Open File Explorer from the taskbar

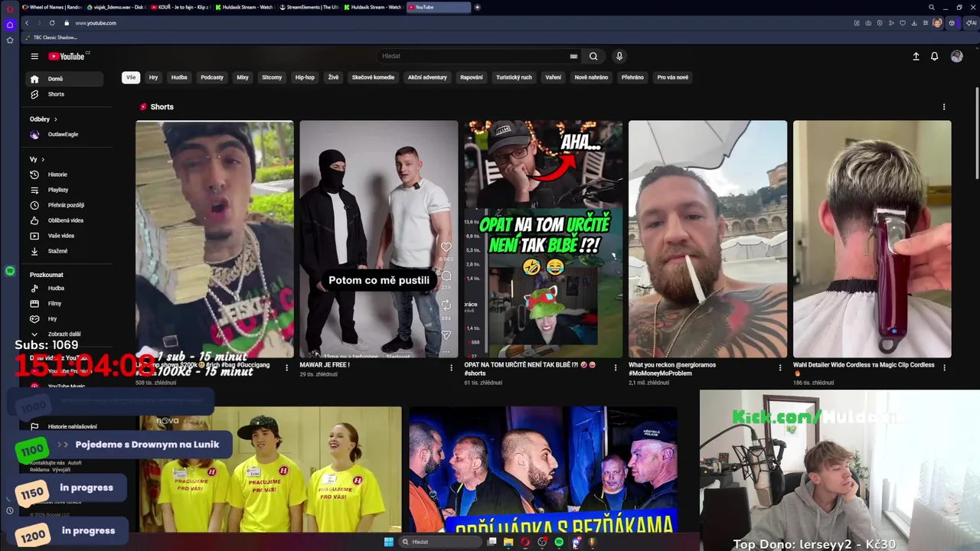pyautogui.click(x=508, y=542)
